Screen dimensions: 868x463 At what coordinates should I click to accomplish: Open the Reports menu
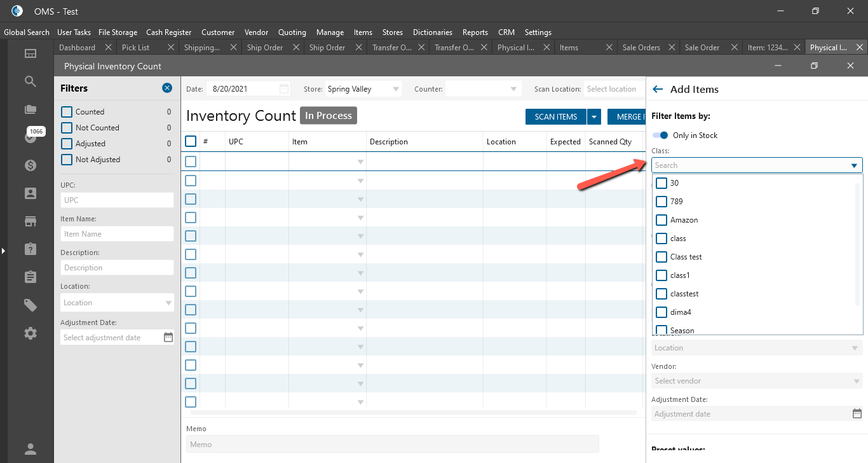point(475,32)
